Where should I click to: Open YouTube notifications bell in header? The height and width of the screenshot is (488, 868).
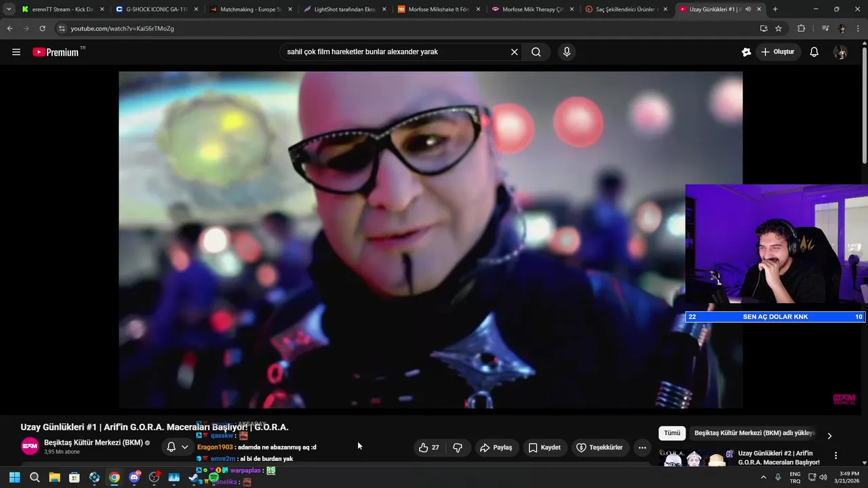coord(814,52)
